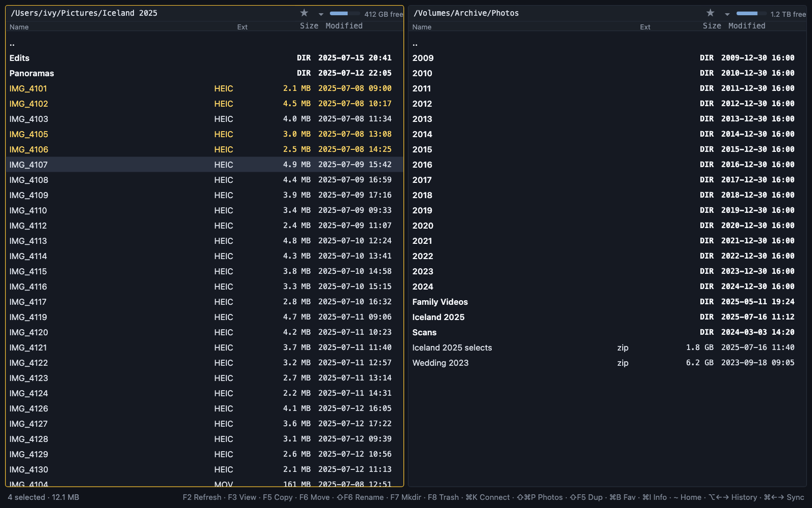Click the favorite star in left pane header

(304, 13)
